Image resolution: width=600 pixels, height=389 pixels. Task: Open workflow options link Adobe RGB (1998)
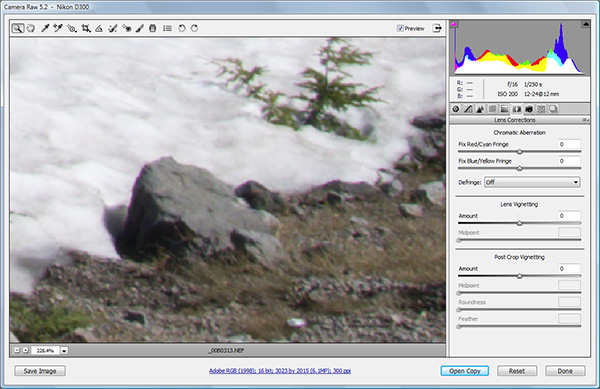(280, 371)
